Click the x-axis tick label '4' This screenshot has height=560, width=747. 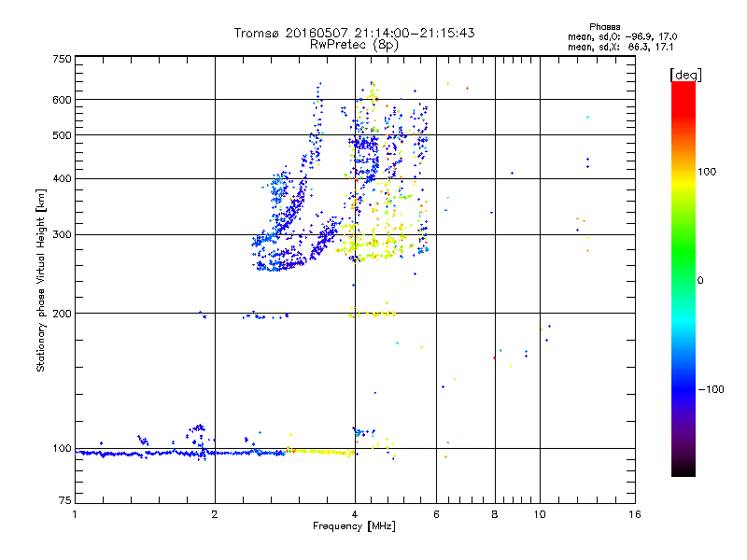coord(355,514)
